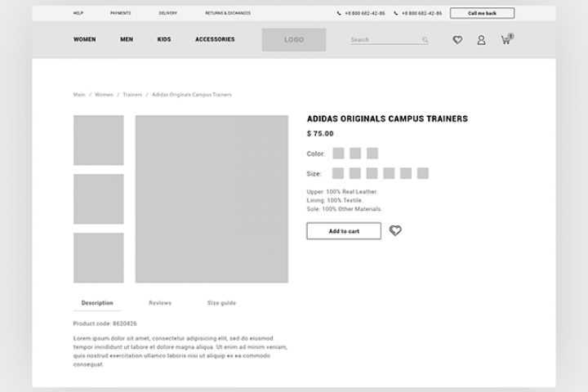Image resolution: width=588 pixels, height=392 pixels.
Task: Add product to wishlist with heart beside Add to cart
Action: [x=395, y=230]
